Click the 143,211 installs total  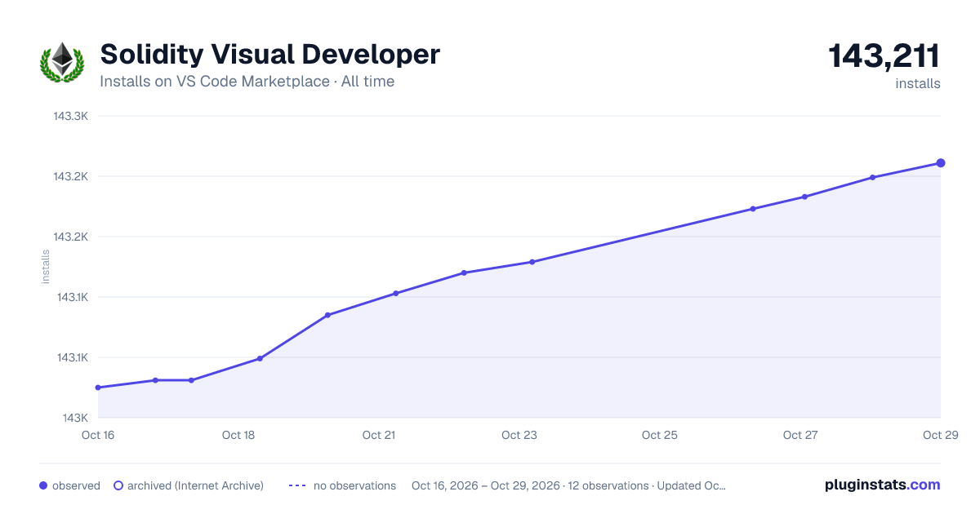click(x=884, y=56)
